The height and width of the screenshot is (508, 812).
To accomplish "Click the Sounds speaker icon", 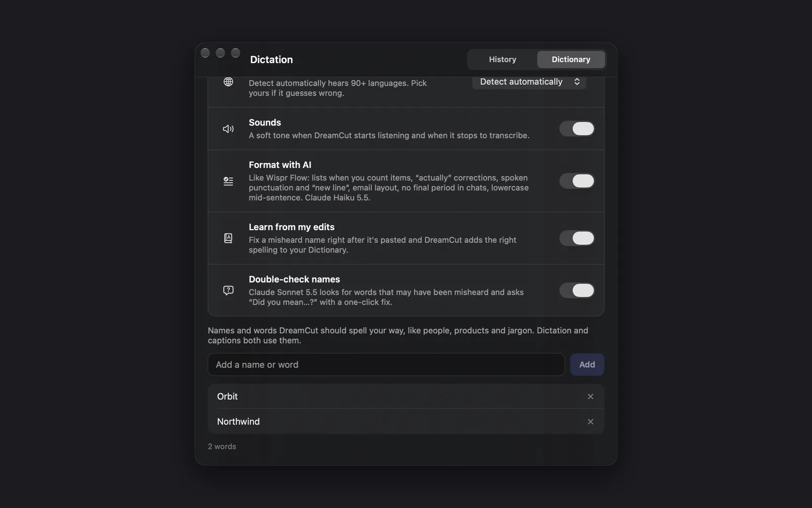I will (228, 129).
